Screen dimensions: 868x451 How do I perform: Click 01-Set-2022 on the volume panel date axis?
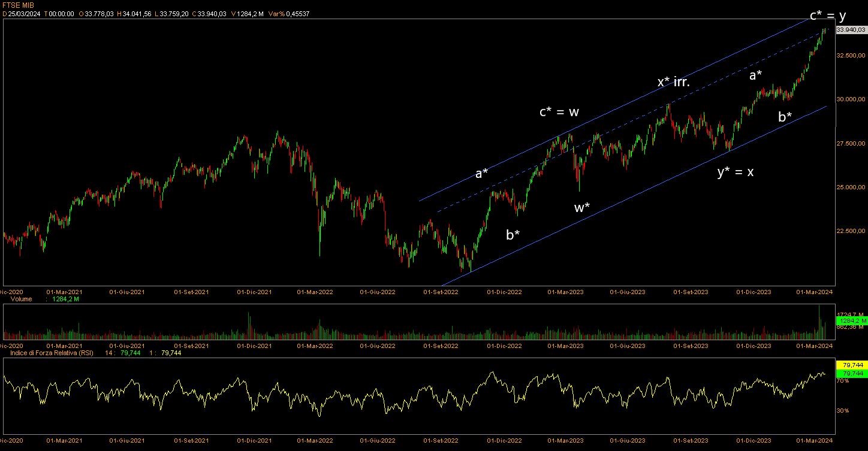tap(441, 346)
